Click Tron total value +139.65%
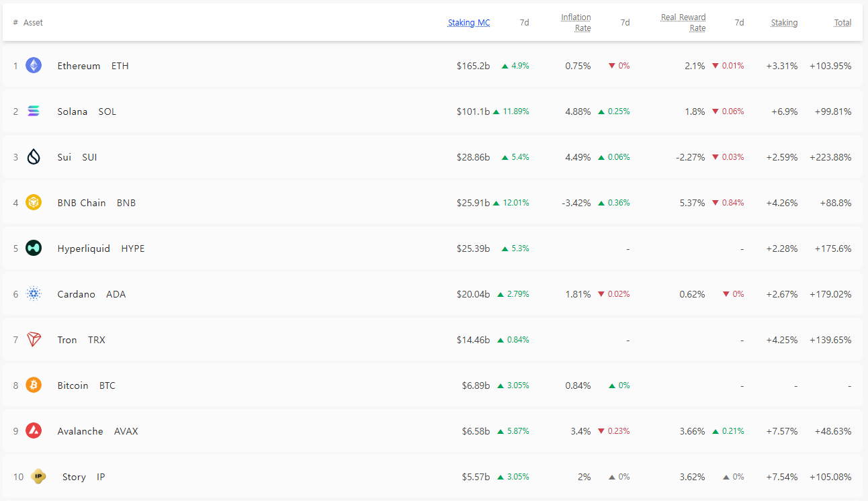Viewport: 868px width, 501px height. (x=830, y=340)
